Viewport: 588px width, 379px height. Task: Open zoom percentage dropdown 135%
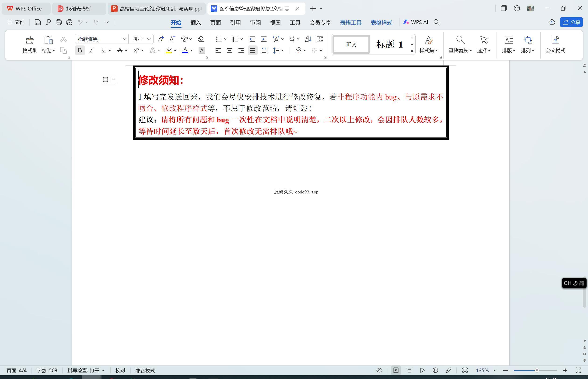tap(494, 370)
